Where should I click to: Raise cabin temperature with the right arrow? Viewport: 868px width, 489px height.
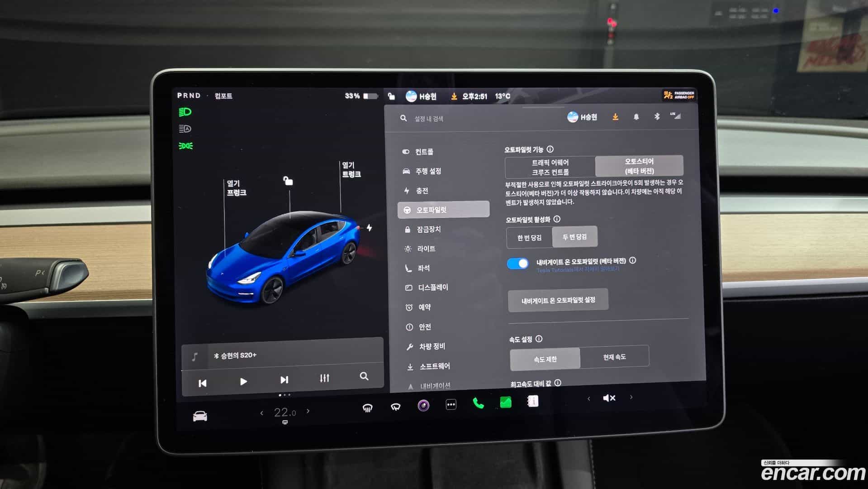308,412
